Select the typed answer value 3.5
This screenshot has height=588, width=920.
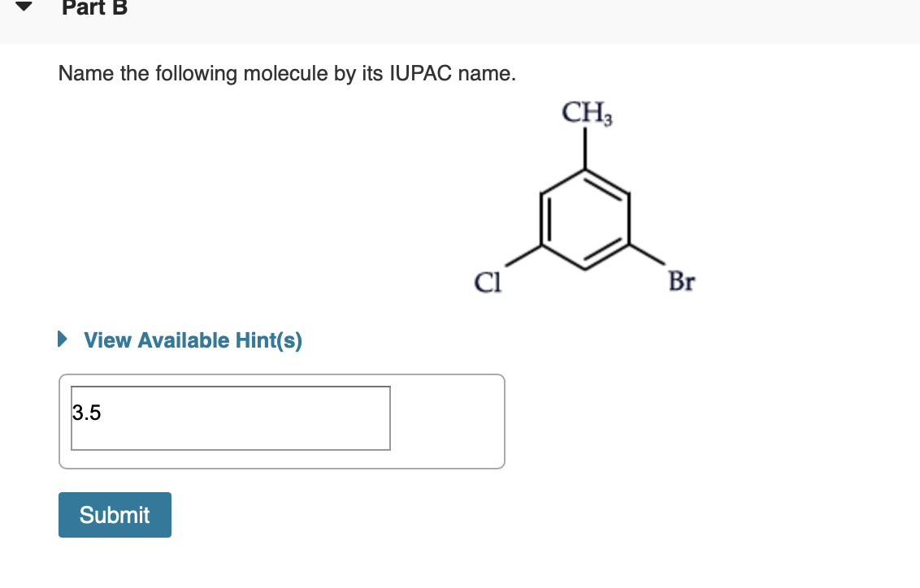pos(86,413)
